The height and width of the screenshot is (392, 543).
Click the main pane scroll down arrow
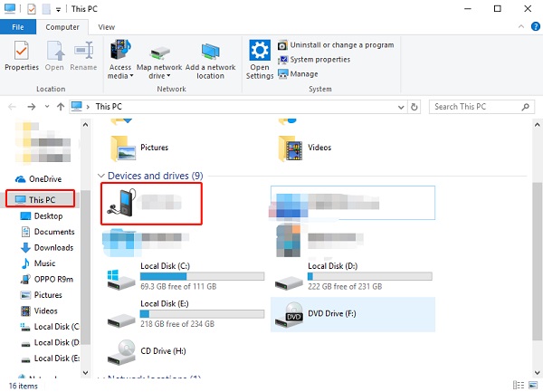click(x=537, y=373)
